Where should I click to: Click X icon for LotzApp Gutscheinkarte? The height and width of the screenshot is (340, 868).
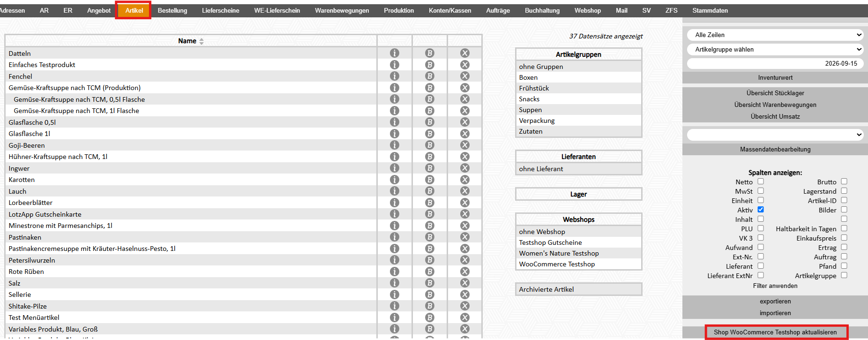(465, 214)
